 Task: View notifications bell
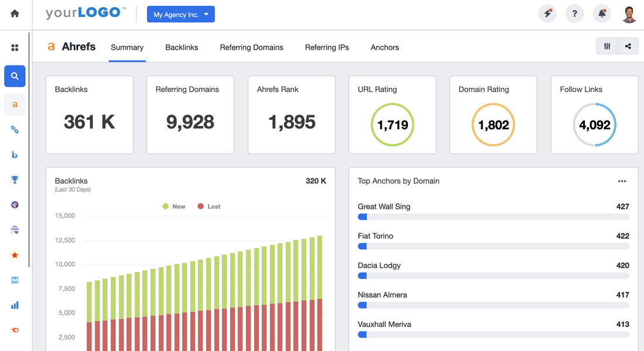tap(602, 13)
